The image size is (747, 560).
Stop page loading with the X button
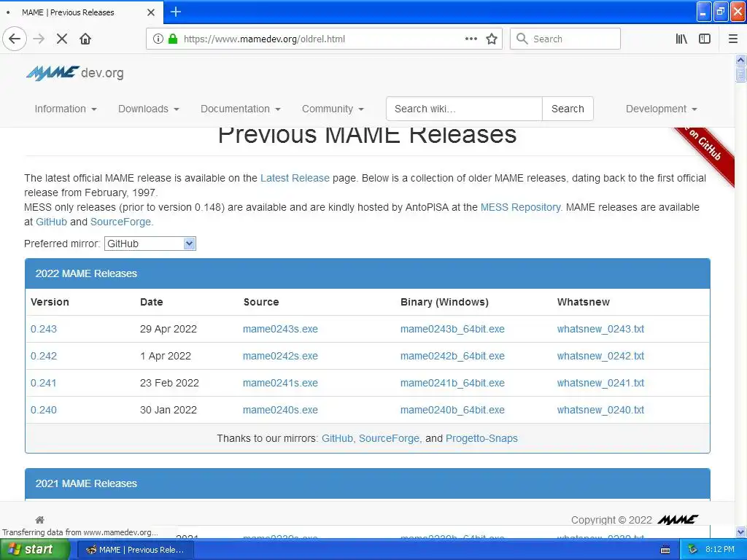pos(62,39)
